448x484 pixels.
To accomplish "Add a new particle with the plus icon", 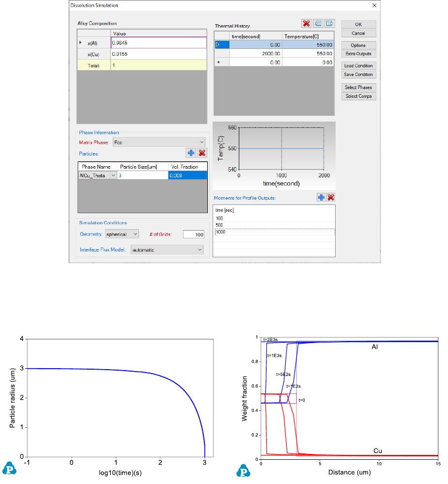I will click(x=191, y=153).
